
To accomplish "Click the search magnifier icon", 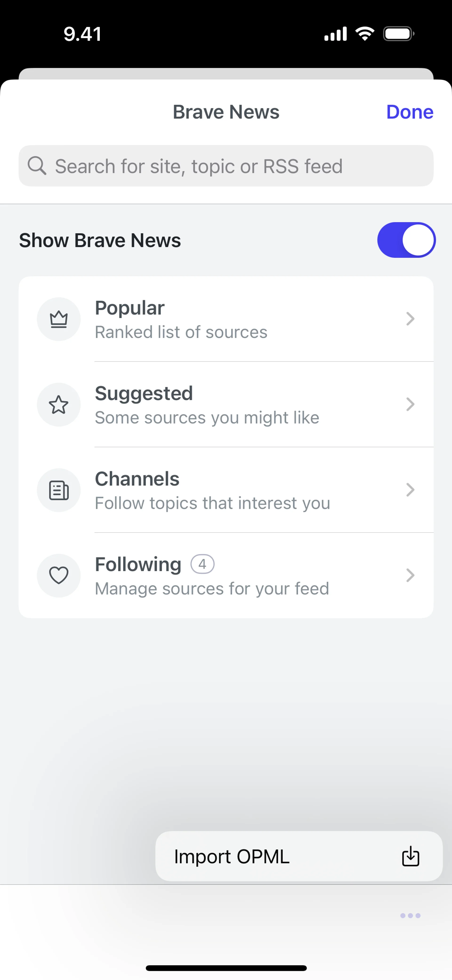I will pyautogui.click(x=37, y=166).
